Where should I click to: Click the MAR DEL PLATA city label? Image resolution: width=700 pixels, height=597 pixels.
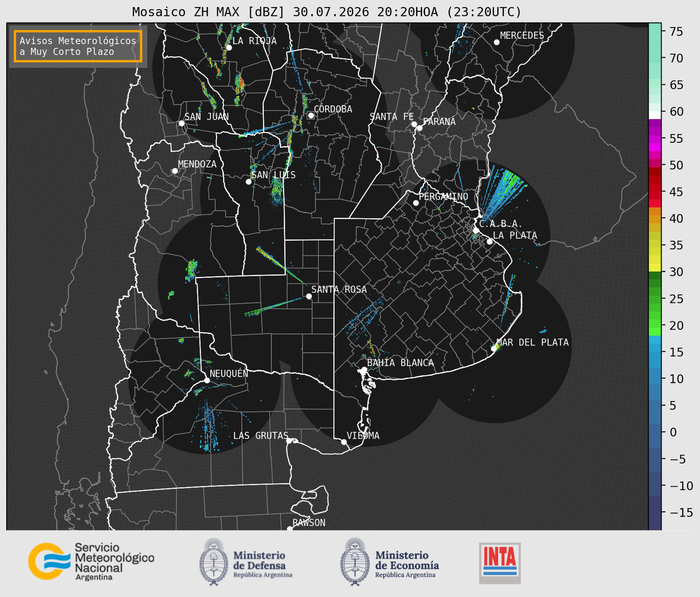pos(533,343)
